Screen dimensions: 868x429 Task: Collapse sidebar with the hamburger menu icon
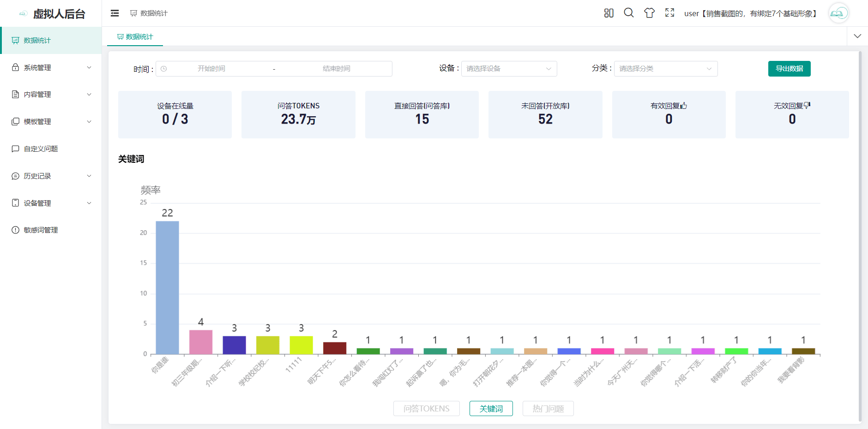pos(115,13)
